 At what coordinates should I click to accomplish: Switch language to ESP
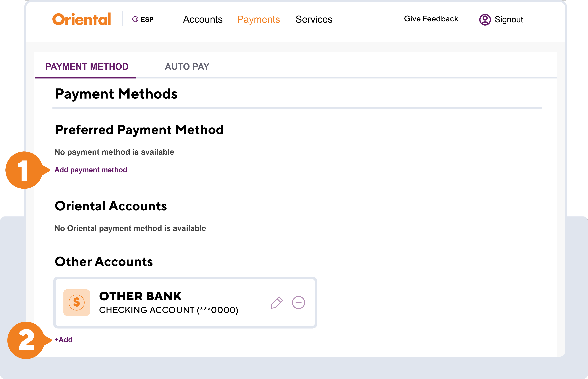click(x=147, y=20)
